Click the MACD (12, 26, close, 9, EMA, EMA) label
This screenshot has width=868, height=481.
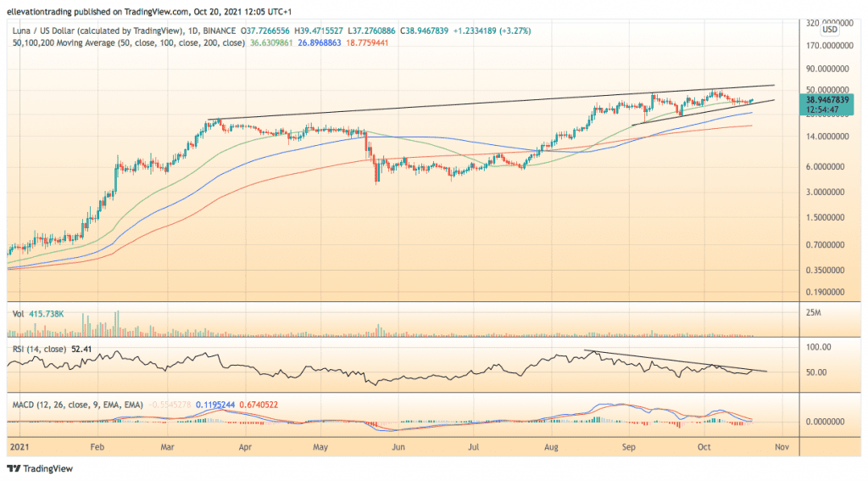tap(77, 405)
